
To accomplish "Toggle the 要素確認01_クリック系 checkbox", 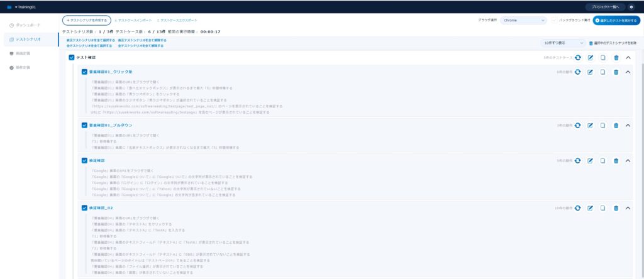I will (x=84, y=72).
